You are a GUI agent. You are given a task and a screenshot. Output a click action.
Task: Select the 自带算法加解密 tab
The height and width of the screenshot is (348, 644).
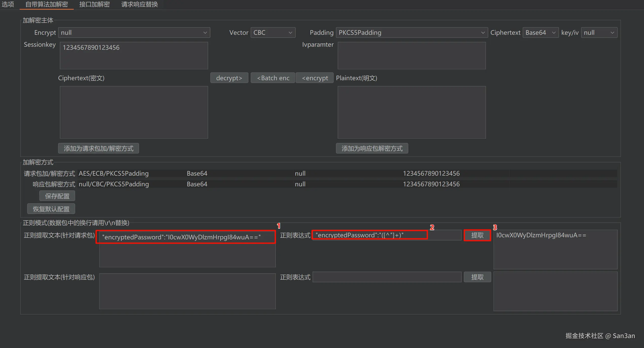click(x=47, y=4)
